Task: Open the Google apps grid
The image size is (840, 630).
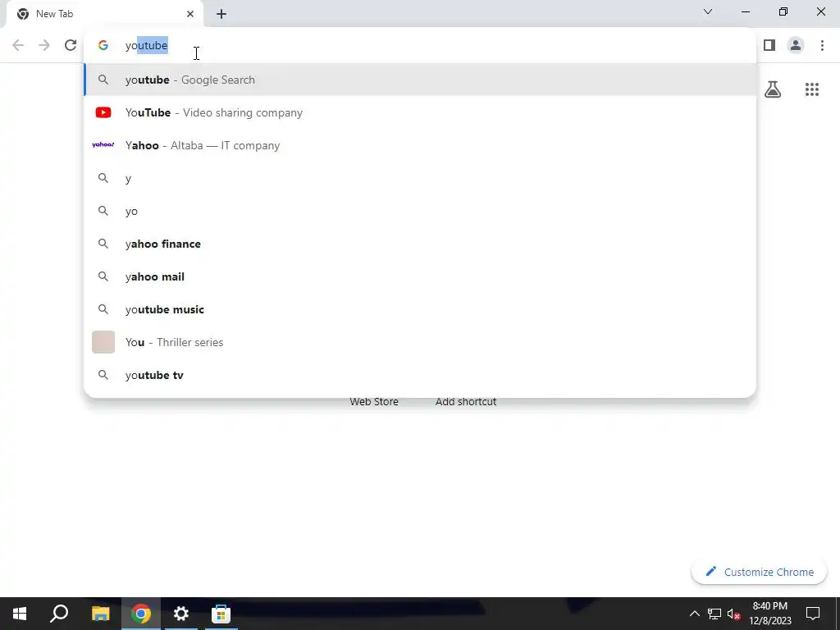Action: coord(811,89)
